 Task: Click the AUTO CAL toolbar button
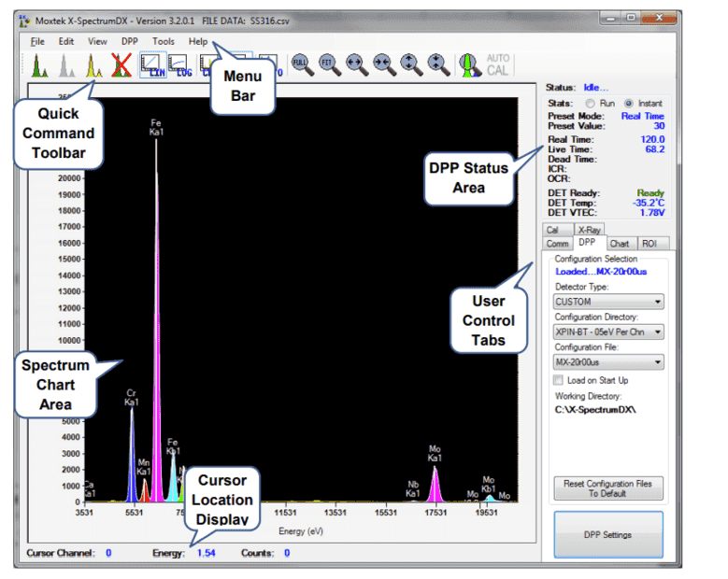(x=498, y=65)
